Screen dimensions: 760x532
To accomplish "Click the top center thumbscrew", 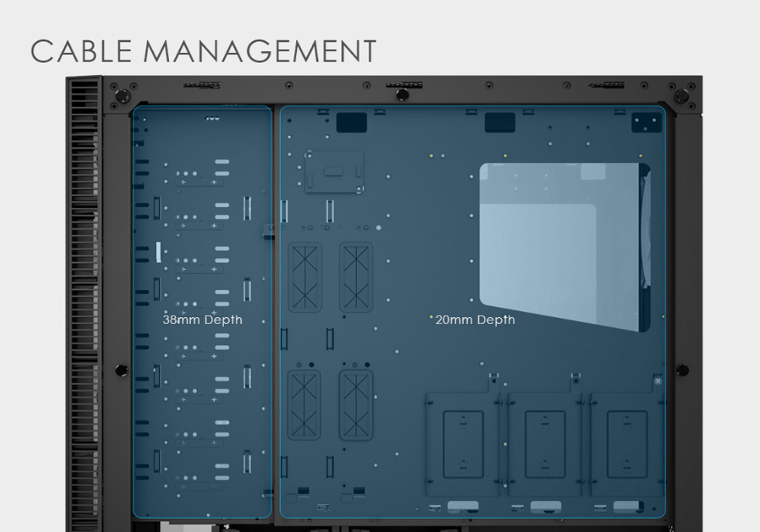I will [402, 95].
